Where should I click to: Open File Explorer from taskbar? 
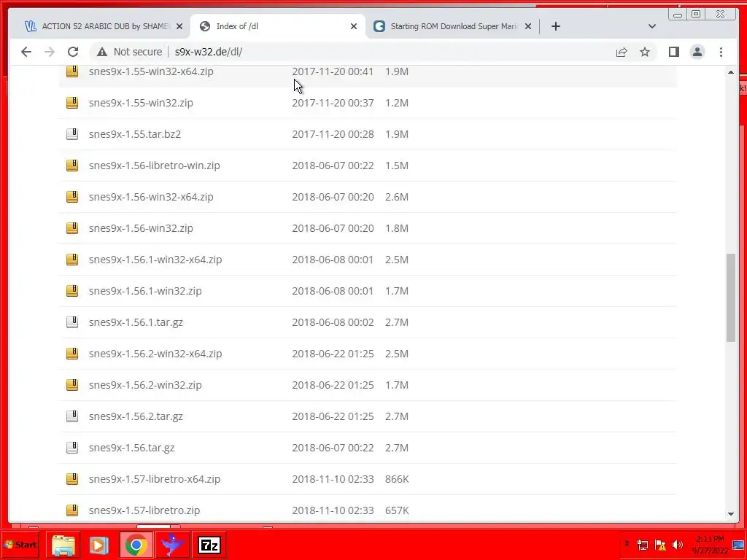point(63,545)
